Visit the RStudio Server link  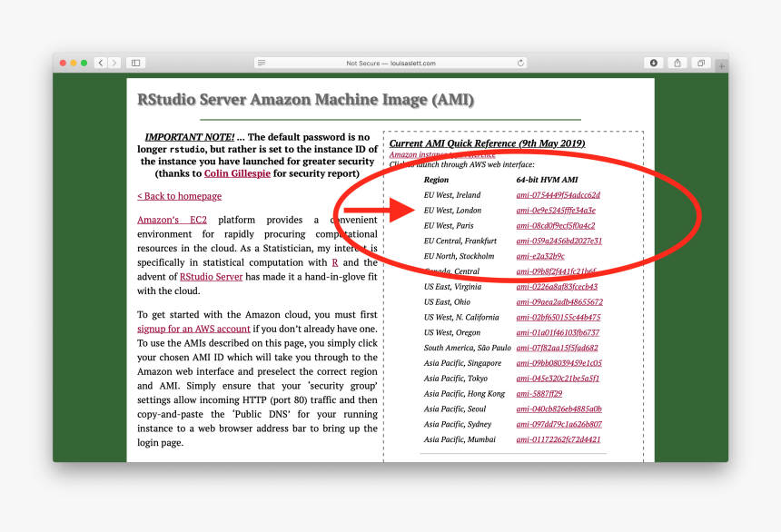click(212, 277)
